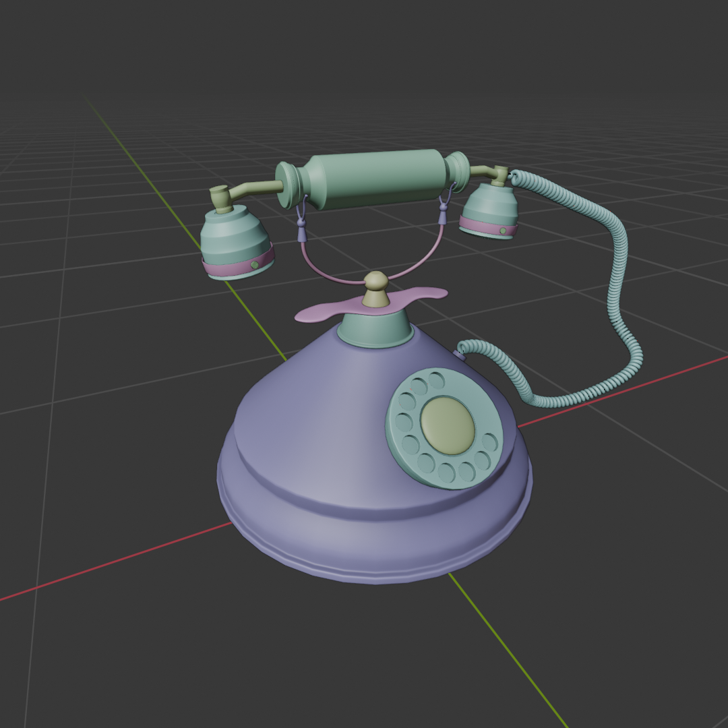Click the cord socket on the base side
This screenshot has width=728, height=728.
pos(460,354)
